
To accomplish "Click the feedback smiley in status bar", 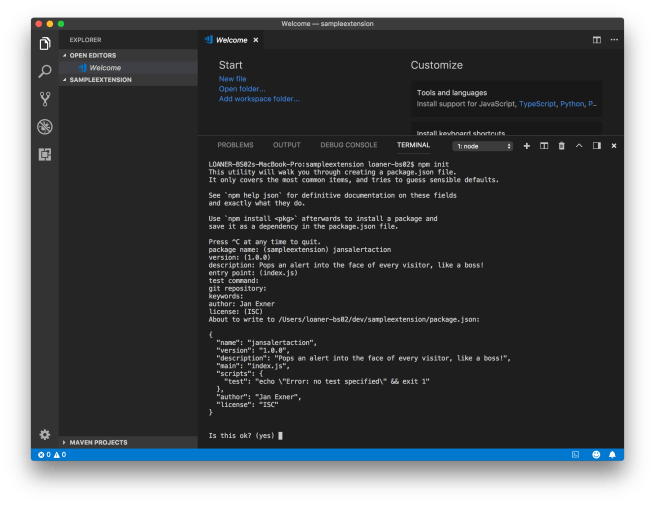I will coord(596,454).
